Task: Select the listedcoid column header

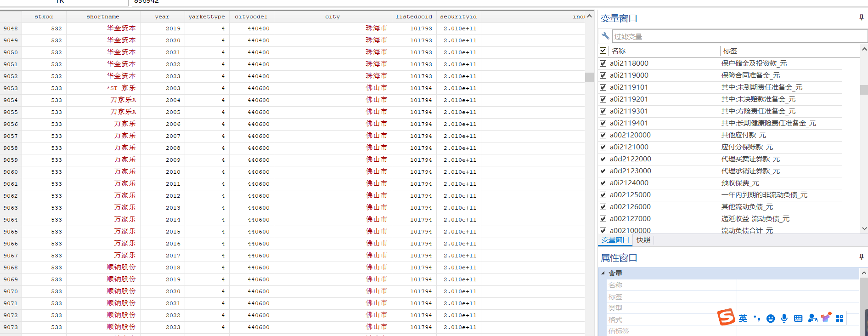Action: (x=414, y=17)
